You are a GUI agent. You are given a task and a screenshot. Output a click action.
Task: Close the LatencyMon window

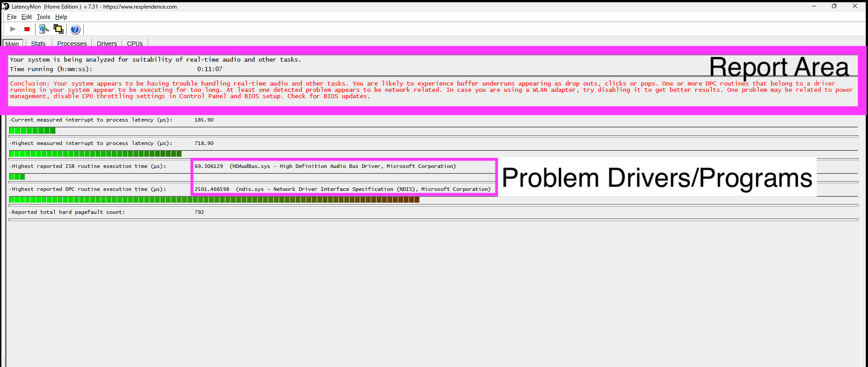tap(855, 6)
